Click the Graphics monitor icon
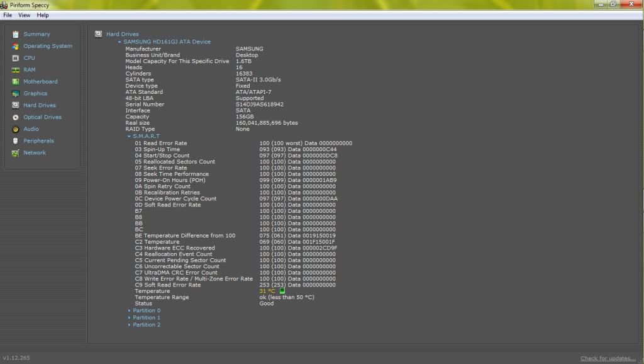Viewport: 644px width, 364px height. click(x=16, y=94)
